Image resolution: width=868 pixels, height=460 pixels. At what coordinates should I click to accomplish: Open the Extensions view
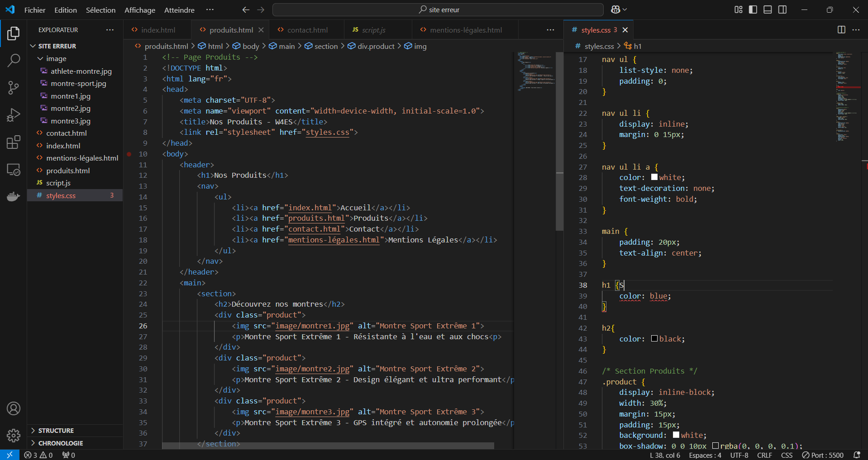coord(14,142)
